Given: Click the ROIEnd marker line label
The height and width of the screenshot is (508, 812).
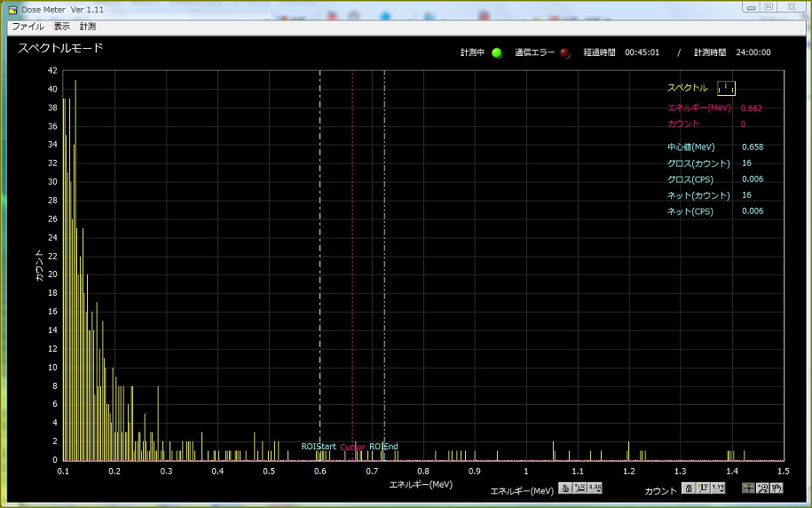Looking at the screenshot, I should pos(384,447).
